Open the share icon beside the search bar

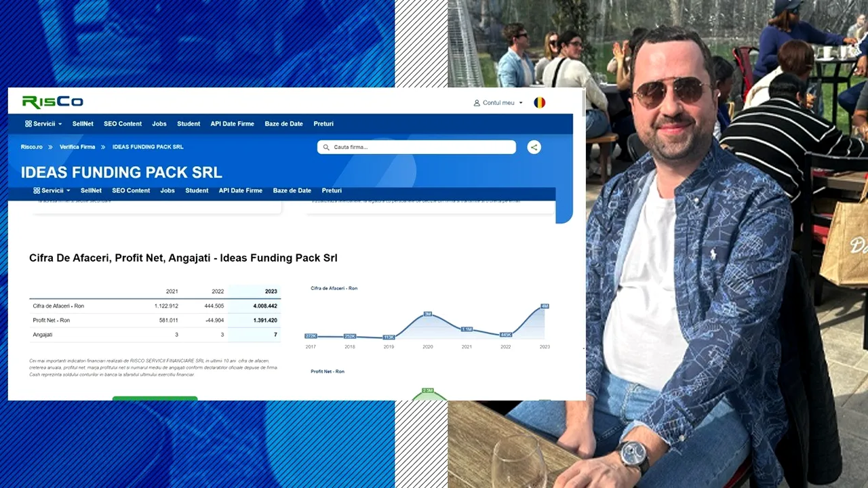click(534, 147)
